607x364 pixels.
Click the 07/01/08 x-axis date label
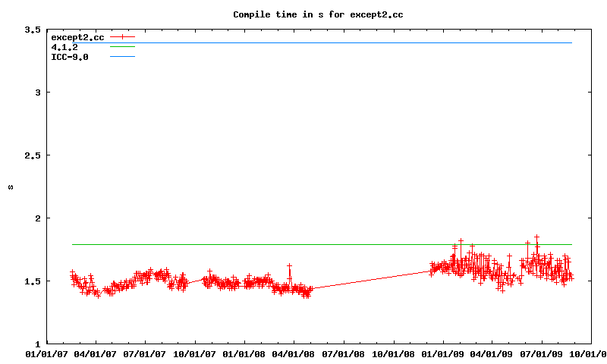tap(344, 353)
